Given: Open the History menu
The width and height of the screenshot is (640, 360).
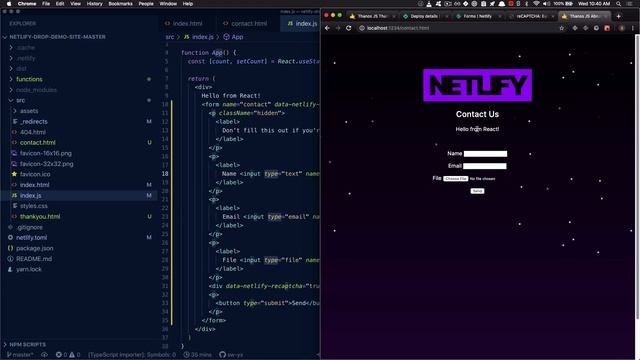Looking at the screenshot, I should point(95,4).
